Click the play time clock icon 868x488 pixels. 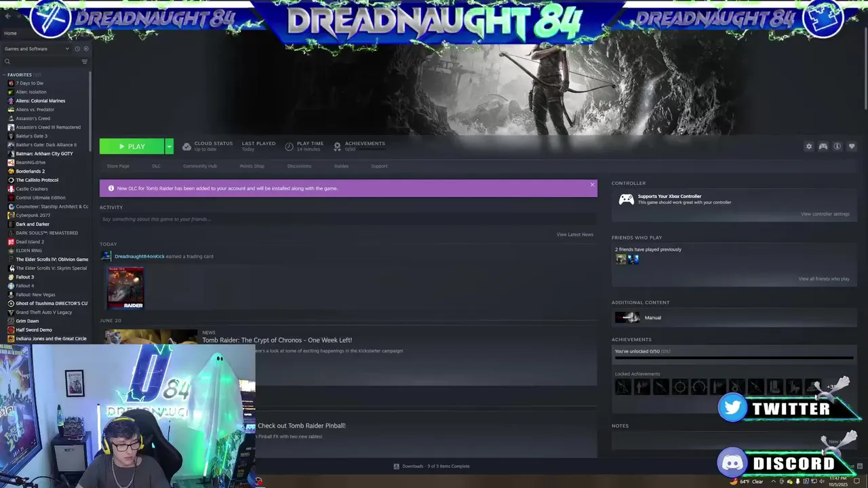pyautogui.click(x=290, y=146)
